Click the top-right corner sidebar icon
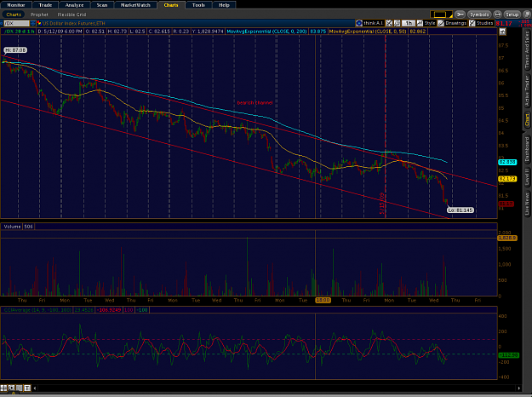 527,14
